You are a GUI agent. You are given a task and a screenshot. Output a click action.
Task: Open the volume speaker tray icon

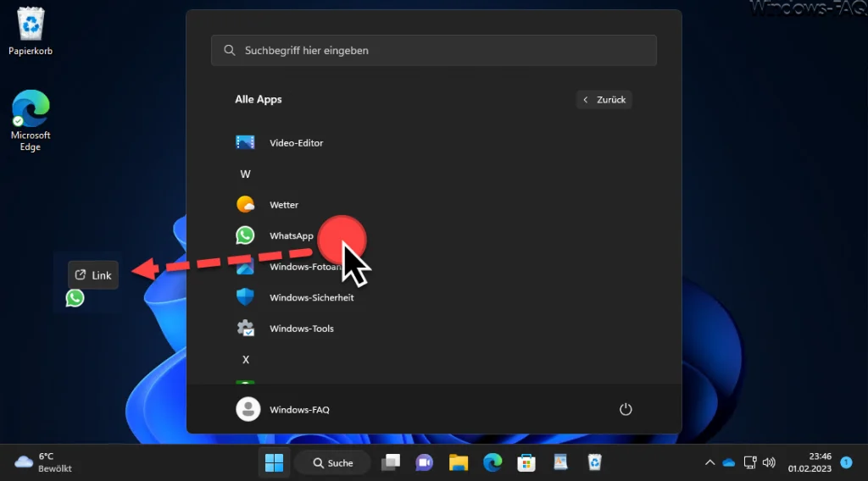(x=769, y=462)
